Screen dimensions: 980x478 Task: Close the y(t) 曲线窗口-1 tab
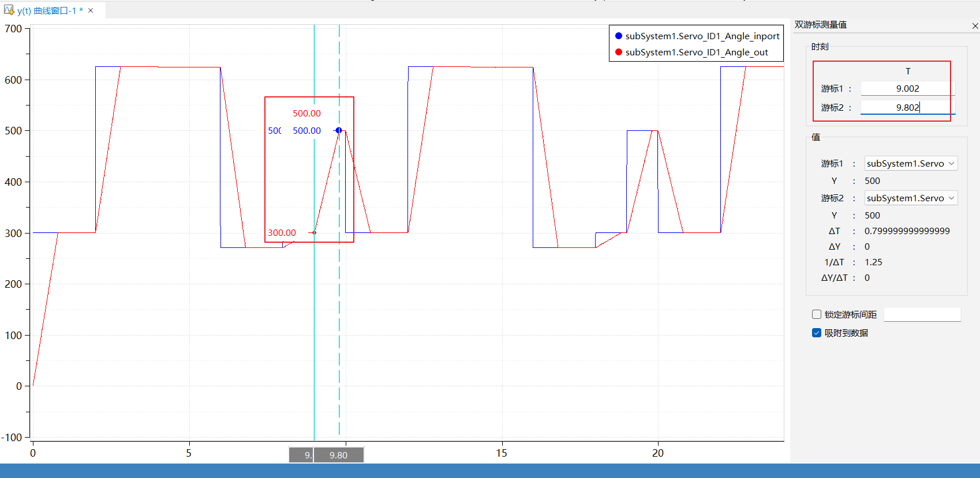91,10
